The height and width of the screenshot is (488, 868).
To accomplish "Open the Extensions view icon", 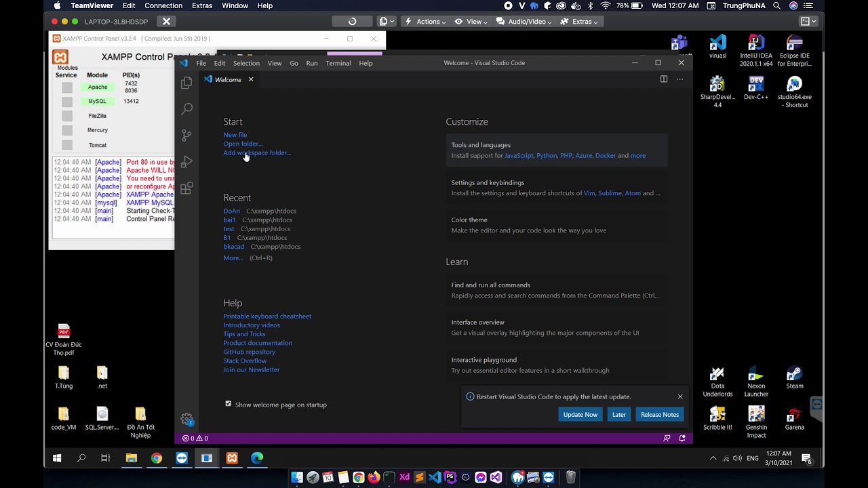I will click(186, 188).
